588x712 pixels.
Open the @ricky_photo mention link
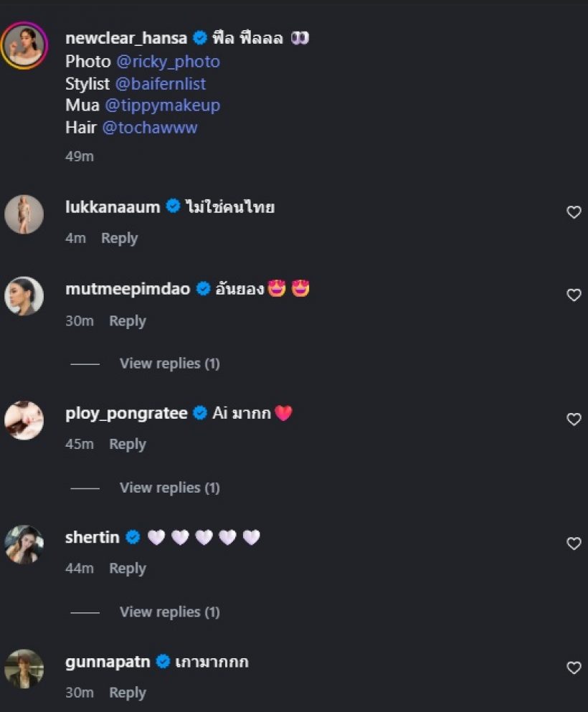click(x=168, y=62)
